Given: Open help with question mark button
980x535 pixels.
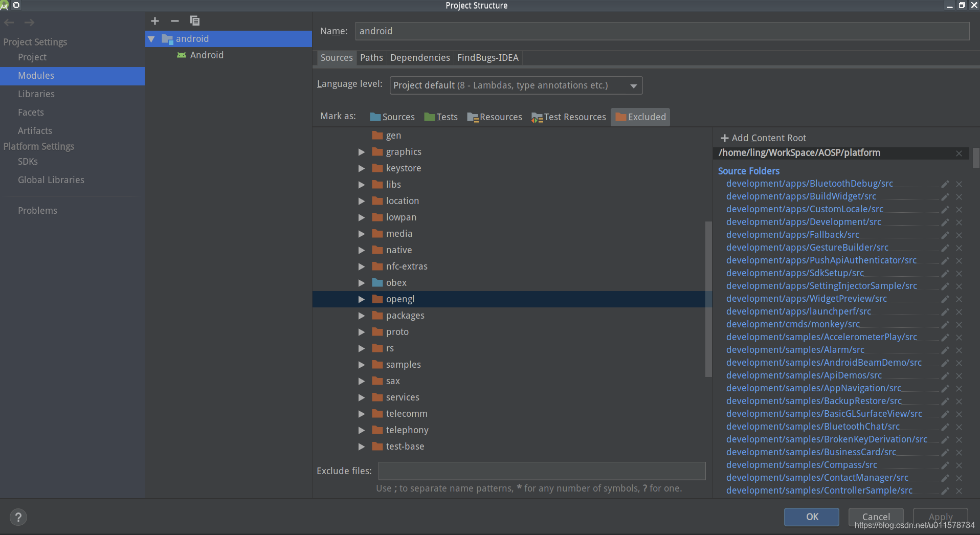Looking at the screenshot, I should click(x=18, y=517).
